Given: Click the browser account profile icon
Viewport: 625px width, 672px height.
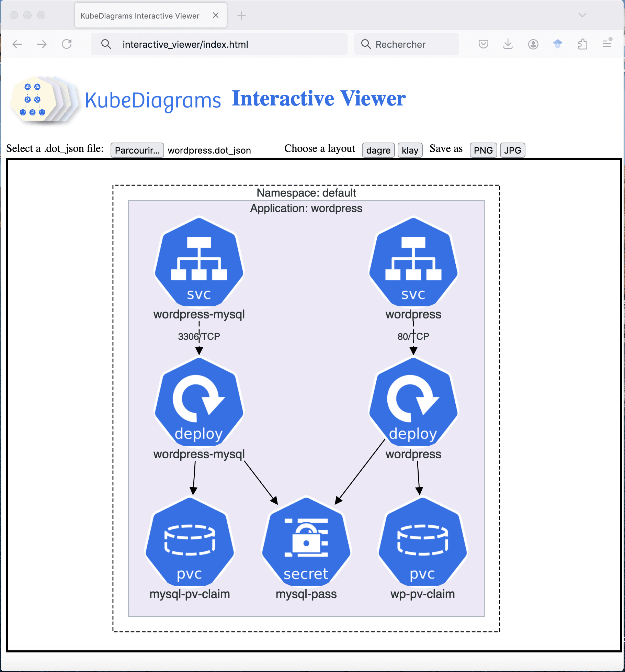Looking at the screenshot, I should pos(533,44).
